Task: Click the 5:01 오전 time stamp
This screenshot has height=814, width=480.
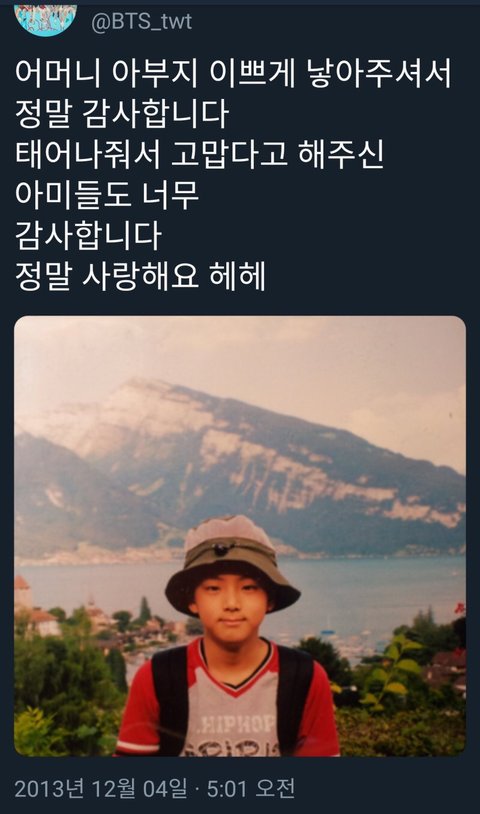Action: tap(251, 788)
